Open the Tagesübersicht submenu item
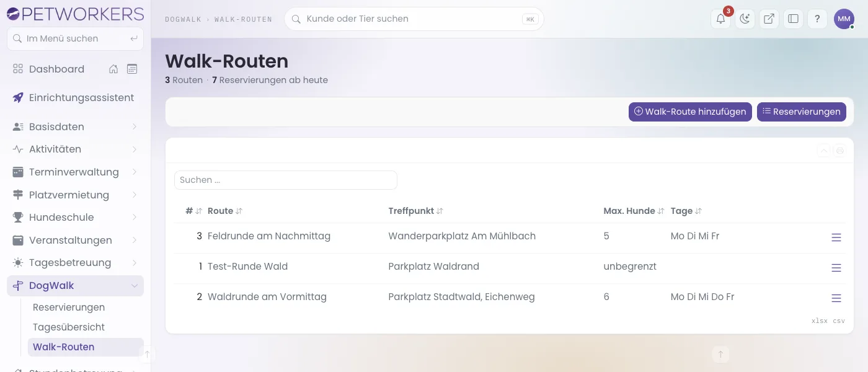Image resolution: width=868 pixels, height=372 pixels. [86, 327]
